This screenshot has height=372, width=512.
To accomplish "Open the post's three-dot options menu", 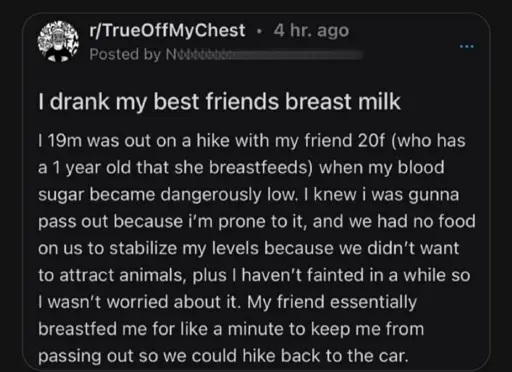I will click(467, 47).
